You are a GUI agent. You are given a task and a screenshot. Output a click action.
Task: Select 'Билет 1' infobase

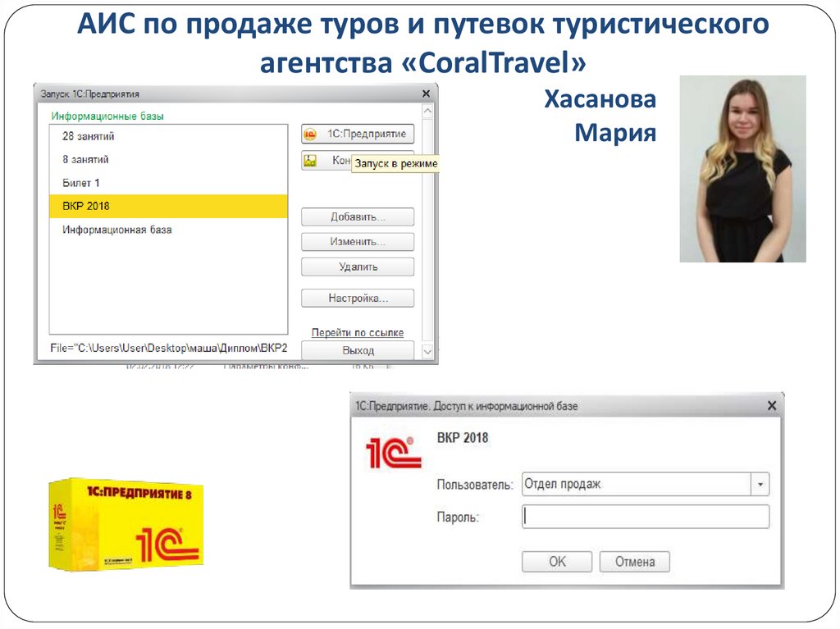pos(168,183)
